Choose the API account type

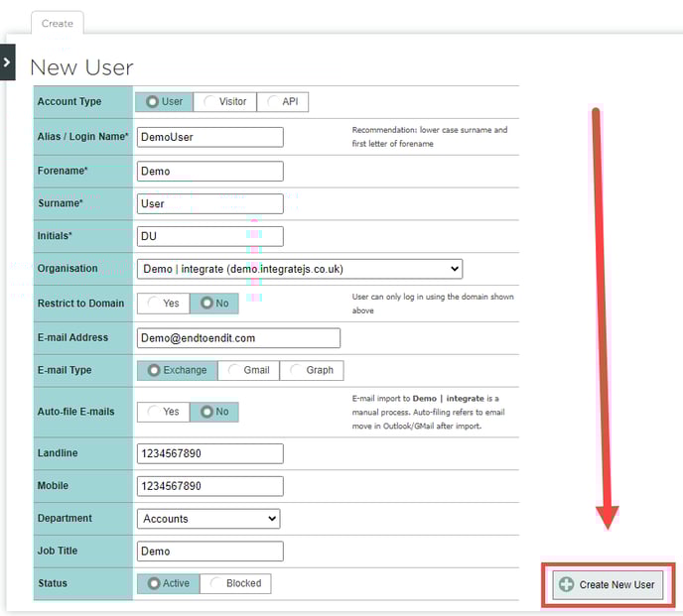tap(283, 102)
